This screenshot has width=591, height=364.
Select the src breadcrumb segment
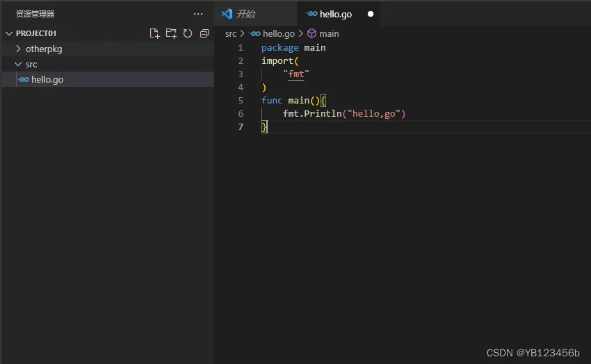click(231, 33)
